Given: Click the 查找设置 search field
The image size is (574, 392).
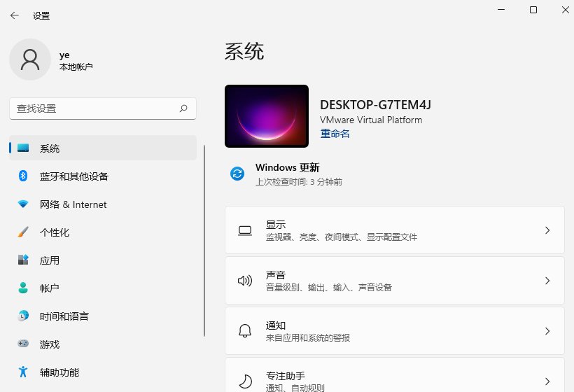Looking at the screenshot, I should tap(94, 108).
